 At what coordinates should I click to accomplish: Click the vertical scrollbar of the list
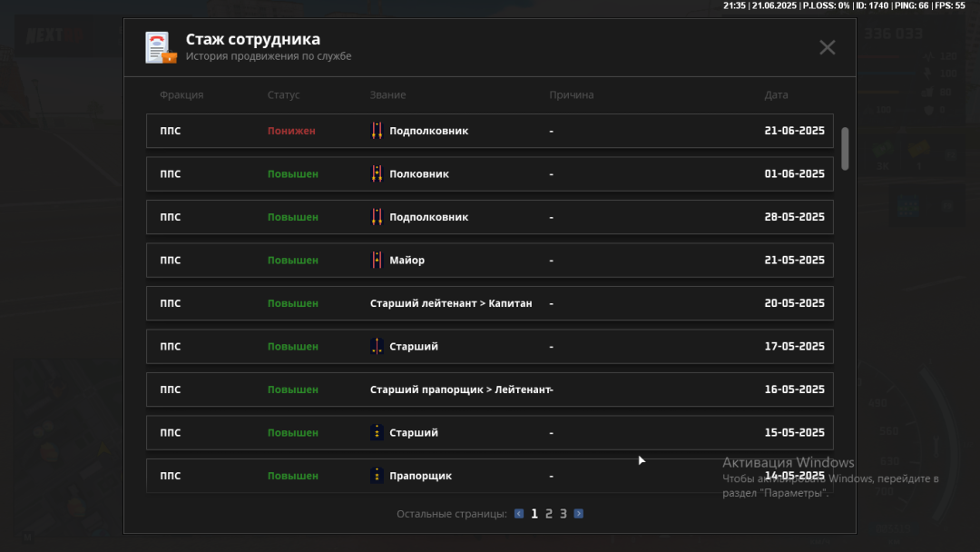point(846,148)
